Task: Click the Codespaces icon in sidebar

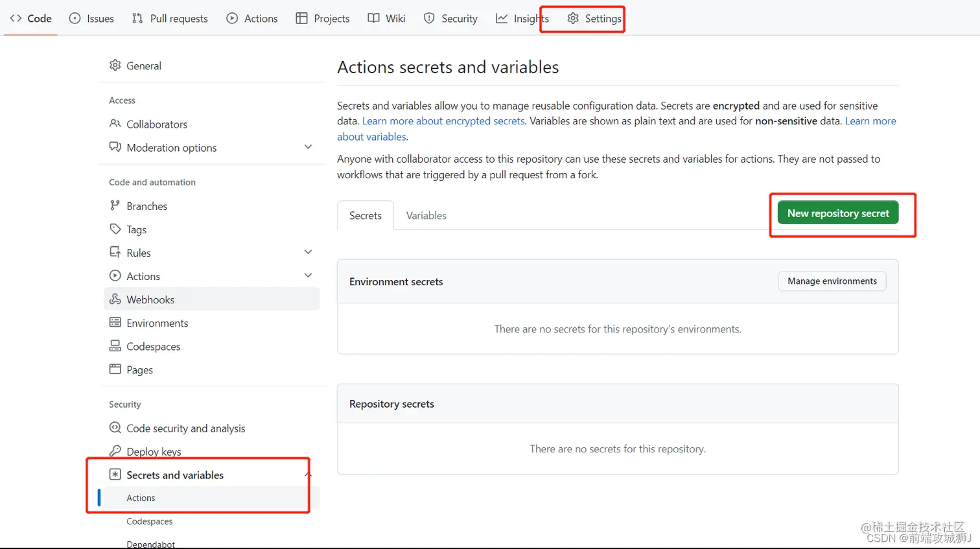Action: tap(115, 345)
